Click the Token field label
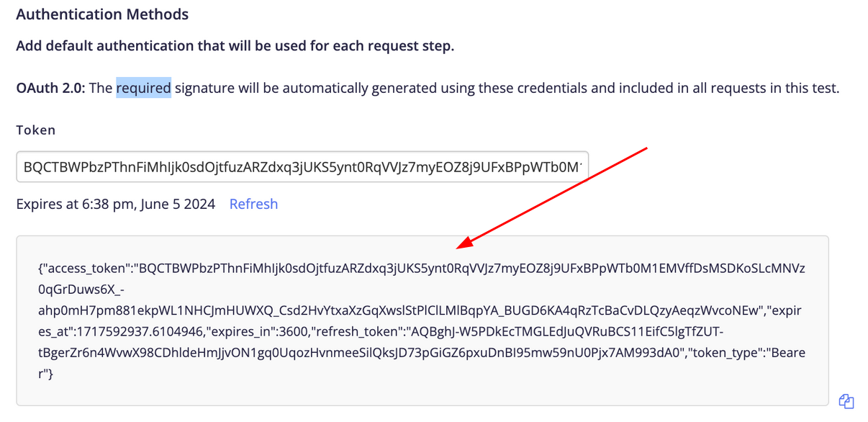 (x=36, y=130)
